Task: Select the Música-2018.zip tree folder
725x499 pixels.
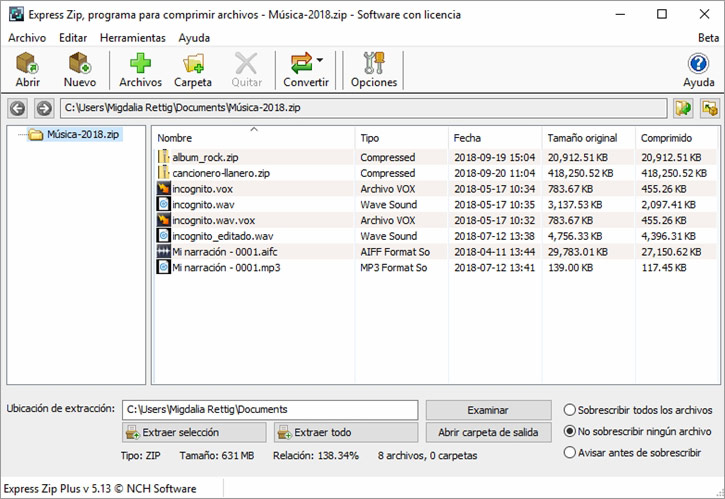Action: tap(75, 135)
